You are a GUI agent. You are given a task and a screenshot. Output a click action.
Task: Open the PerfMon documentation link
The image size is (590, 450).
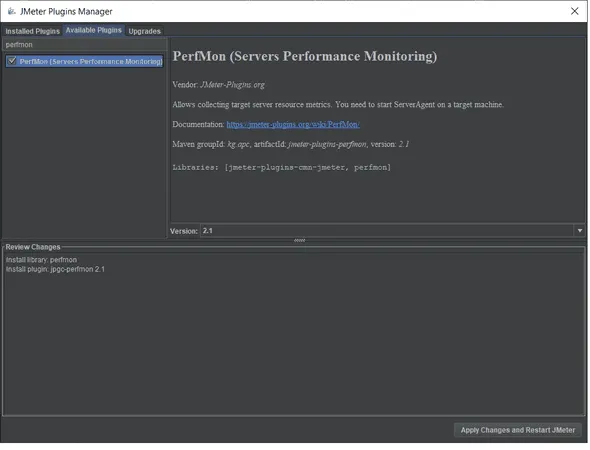[x=293, y=125]
